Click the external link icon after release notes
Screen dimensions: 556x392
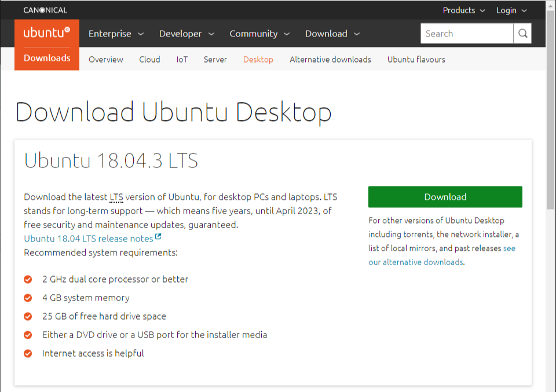point(158,236)
